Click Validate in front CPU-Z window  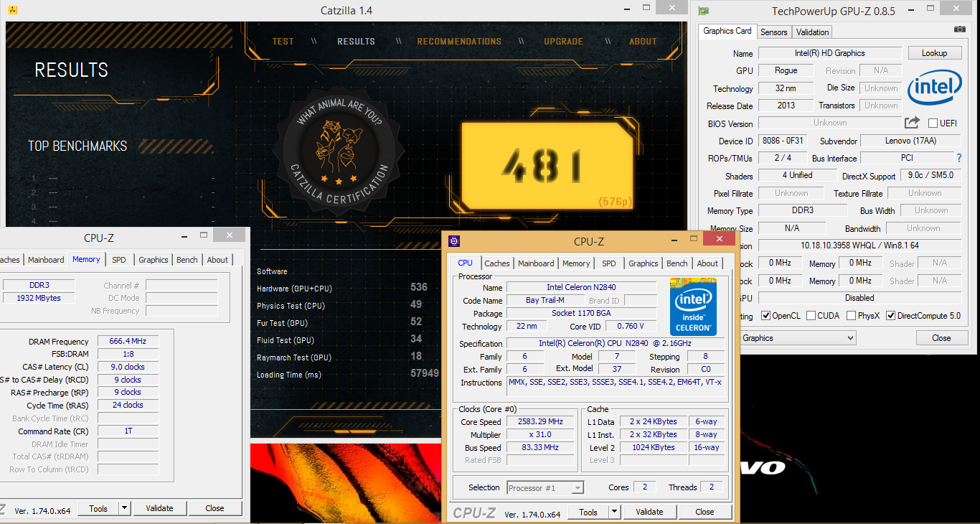649,512
